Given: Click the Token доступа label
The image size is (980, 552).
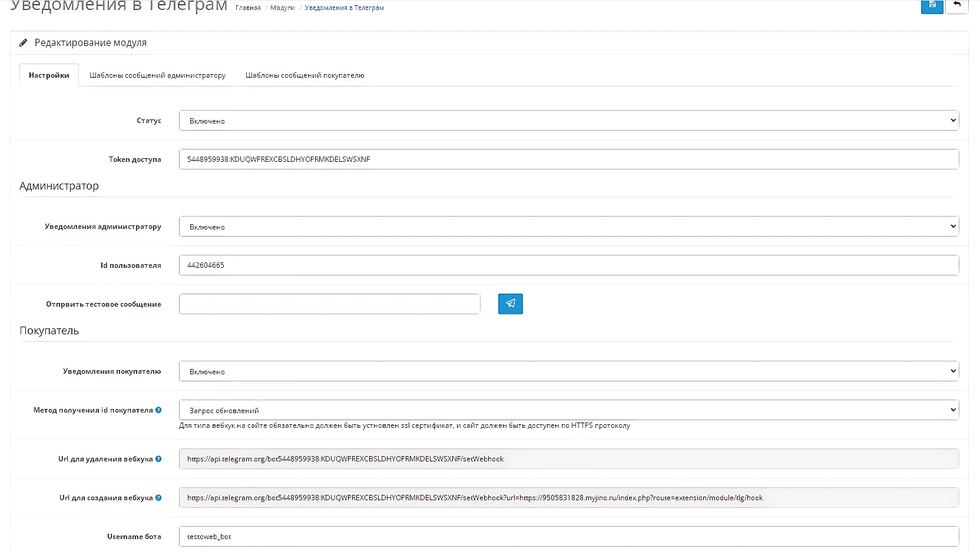Looking at the screenshot, I should 135,159.
